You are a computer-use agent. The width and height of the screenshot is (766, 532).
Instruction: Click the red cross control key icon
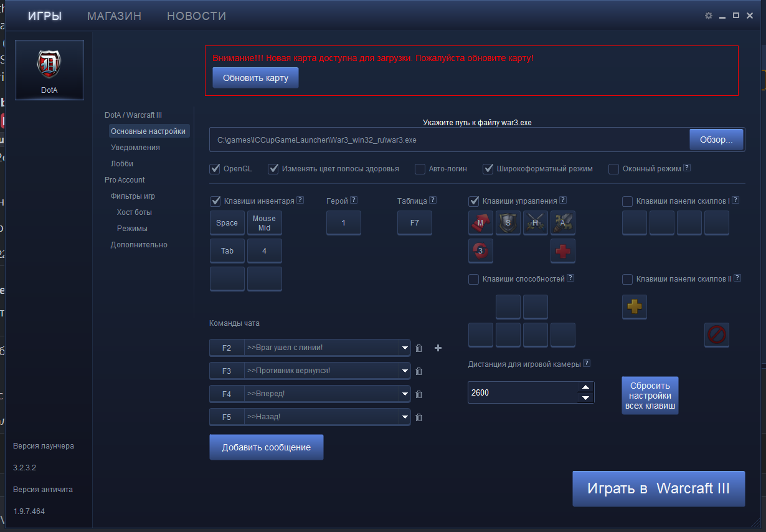pos(563,250)
